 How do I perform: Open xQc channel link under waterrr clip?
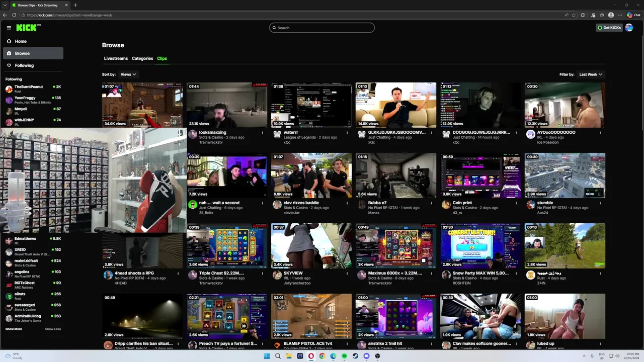click(x=287, y=142)
